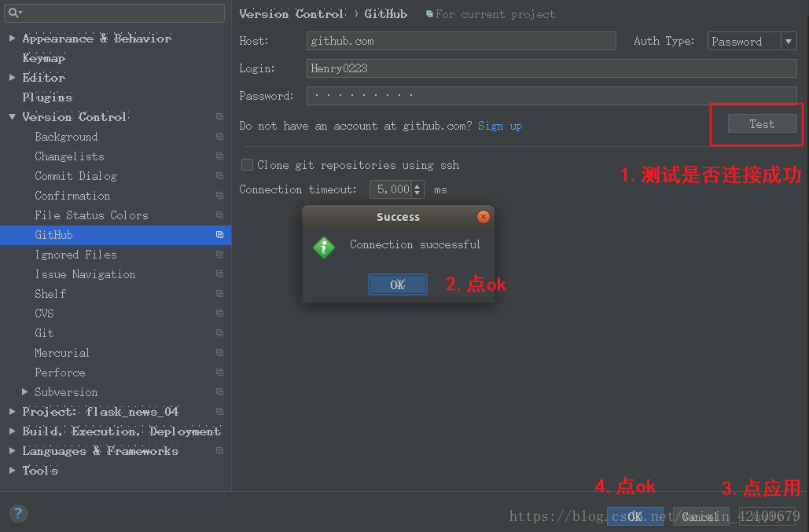Expand the Subversion subtree
The image size is (809, 532).
[25, 392]
